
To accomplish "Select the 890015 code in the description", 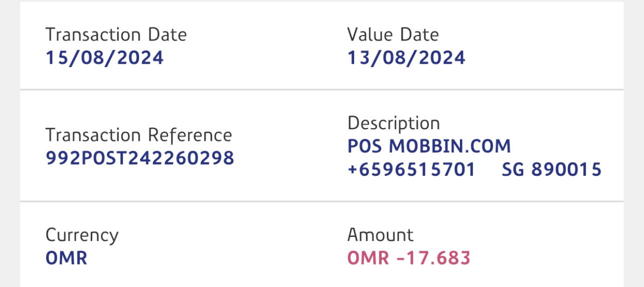I will click(566, 170).
